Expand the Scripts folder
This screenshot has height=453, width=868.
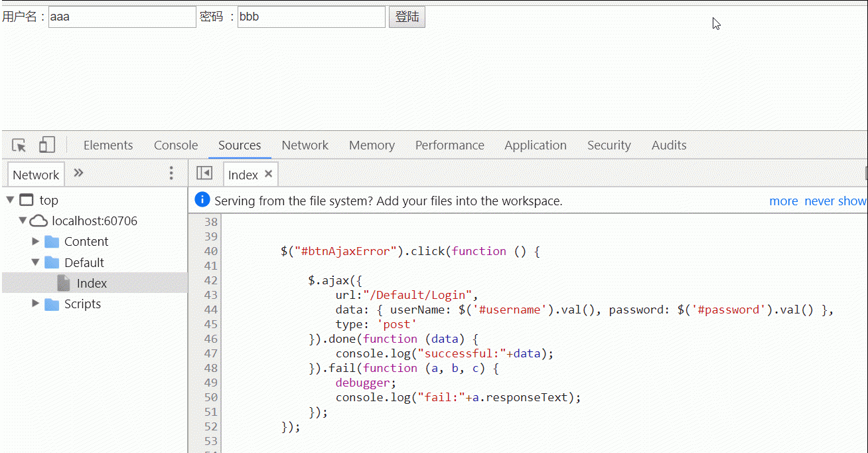36,304
